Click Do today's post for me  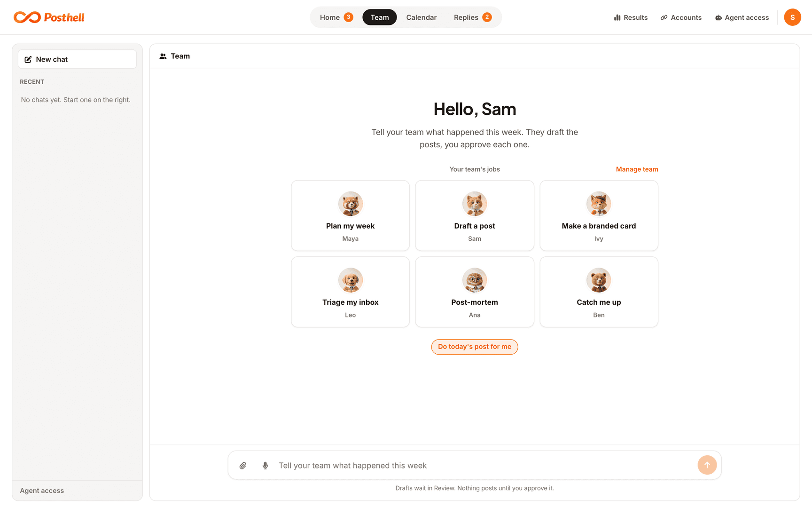coord(475,347)
